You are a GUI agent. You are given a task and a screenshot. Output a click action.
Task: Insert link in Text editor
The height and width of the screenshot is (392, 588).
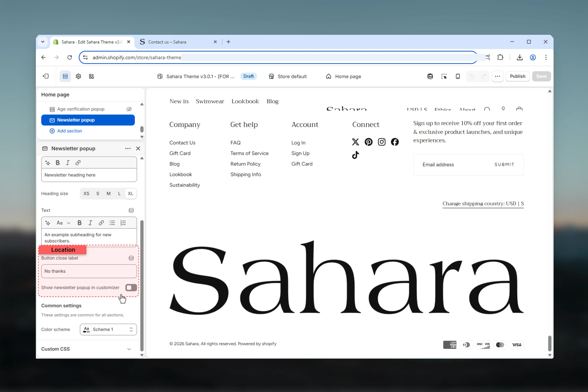coord(101,223)
